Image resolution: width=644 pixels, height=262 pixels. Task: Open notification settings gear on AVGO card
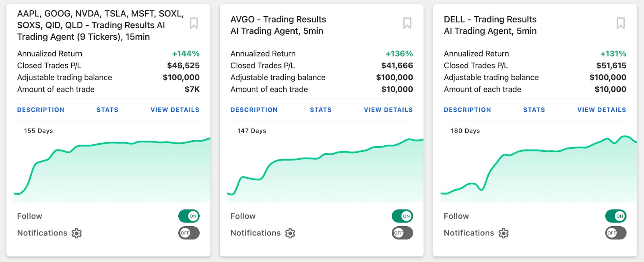pos(290,233)
